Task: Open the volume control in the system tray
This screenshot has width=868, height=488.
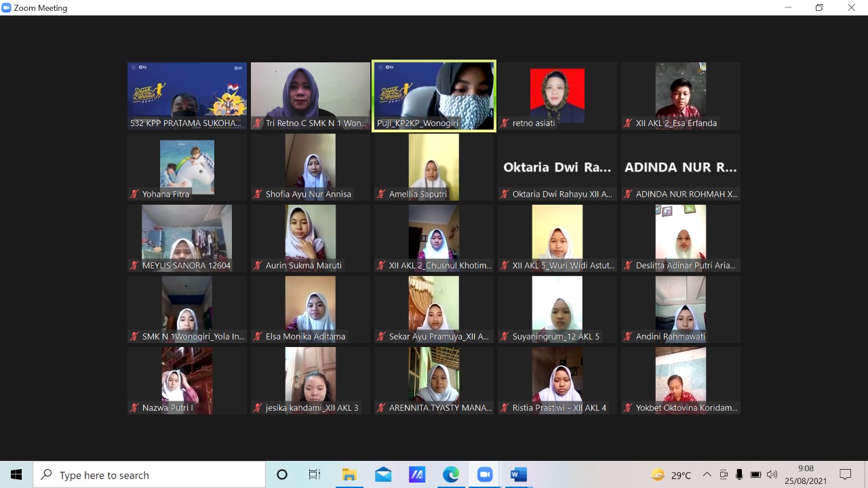Action: pyautogui.click(x=772, y=475)
